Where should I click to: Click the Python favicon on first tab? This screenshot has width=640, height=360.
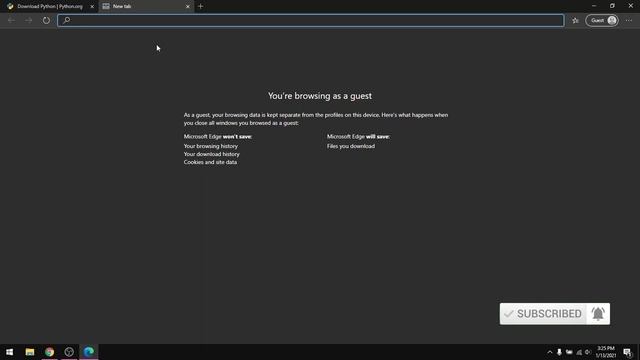click(x=10, y=7)
